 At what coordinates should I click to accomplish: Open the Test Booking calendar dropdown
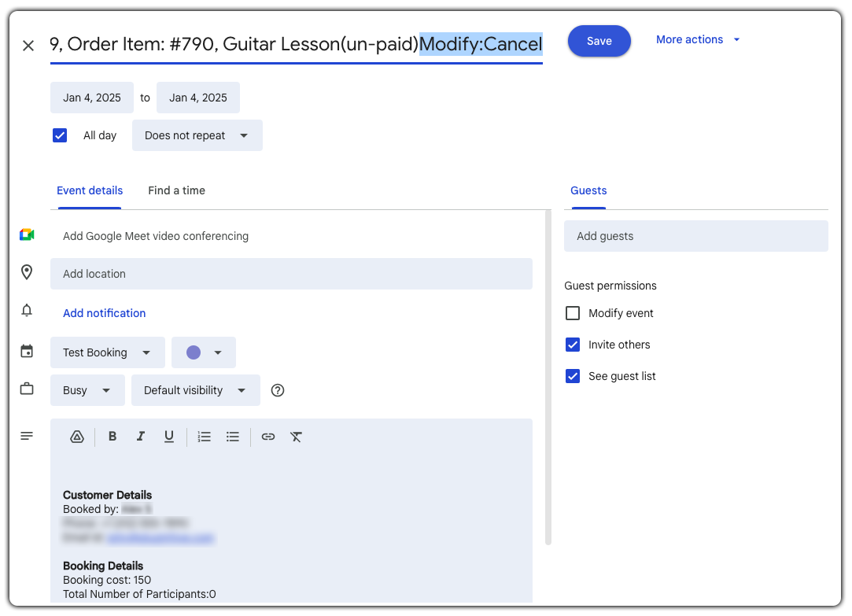tap(108, 352)
